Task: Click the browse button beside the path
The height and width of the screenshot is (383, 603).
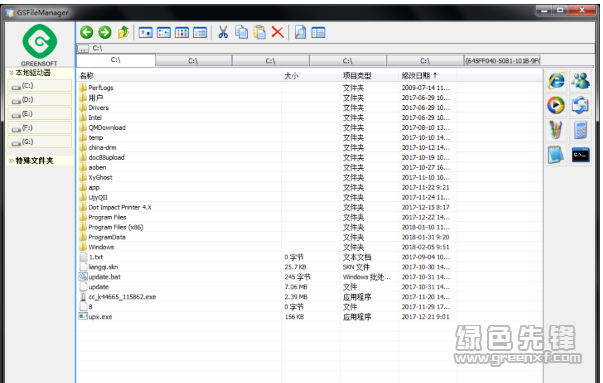Action: 83,48
